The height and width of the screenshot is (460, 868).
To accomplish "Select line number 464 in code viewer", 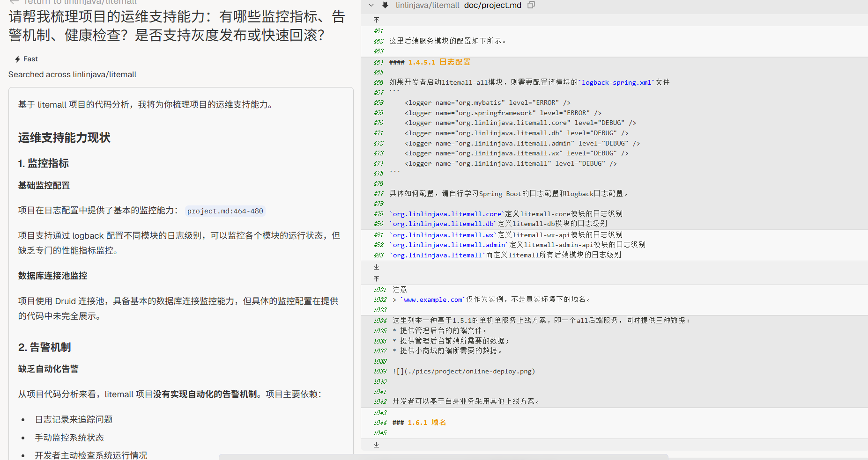I will 378,62.
